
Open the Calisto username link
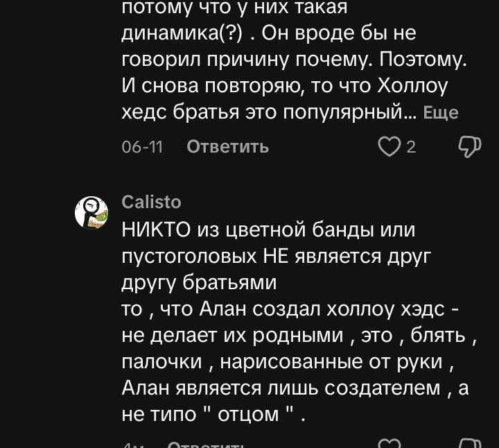[x=151, y=202]
